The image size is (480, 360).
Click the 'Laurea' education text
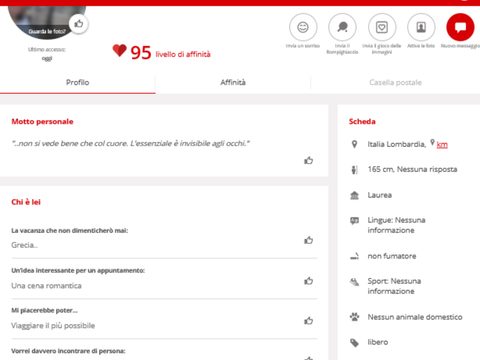[380, 195]
